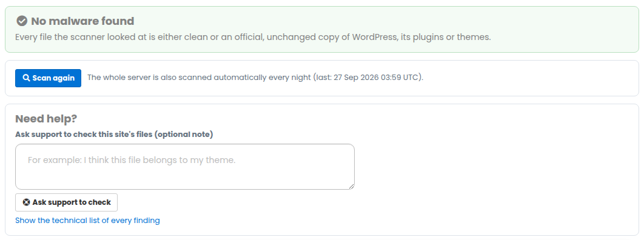Click the Every file the scanner looked at sentence
644x240 pixels.
(253, 37)
